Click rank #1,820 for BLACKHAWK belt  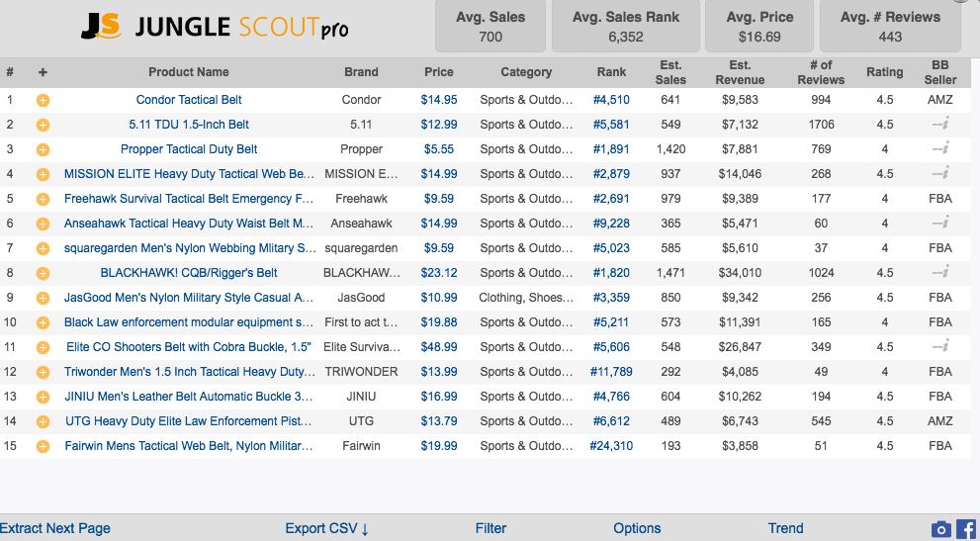pyautogui.click(x=611, y=273)
